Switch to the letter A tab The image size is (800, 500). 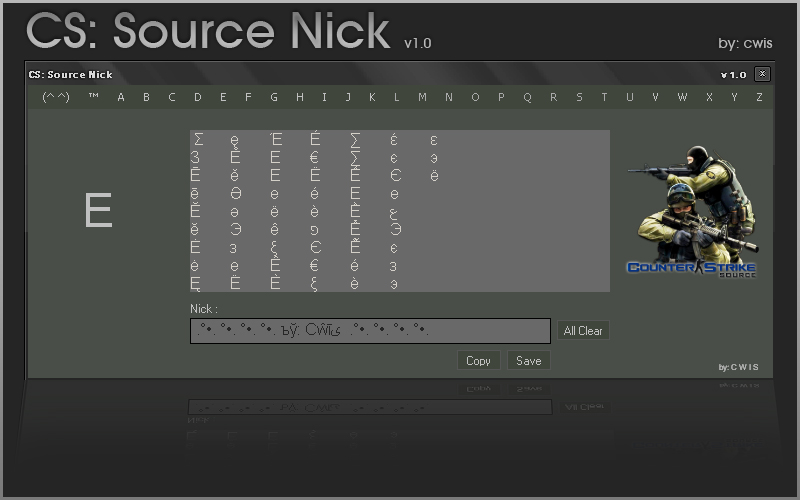click(121, 97)
